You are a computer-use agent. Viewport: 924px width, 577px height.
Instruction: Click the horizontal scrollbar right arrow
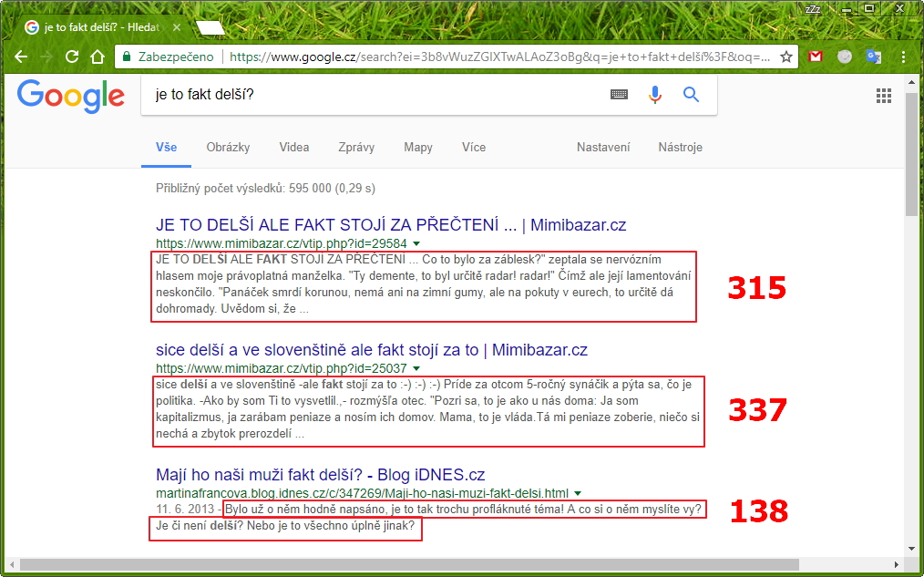pyautogui.click(x=897, y=564)
